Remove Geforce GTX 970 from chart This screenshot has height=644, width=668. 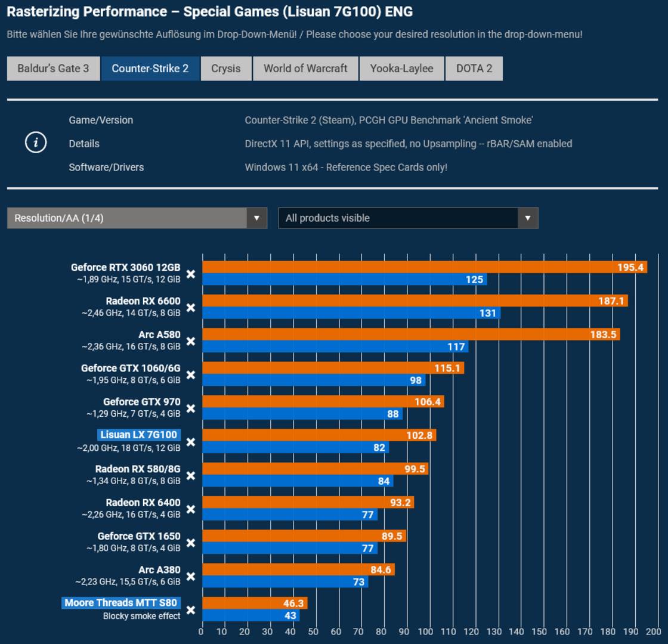[191, 408]
